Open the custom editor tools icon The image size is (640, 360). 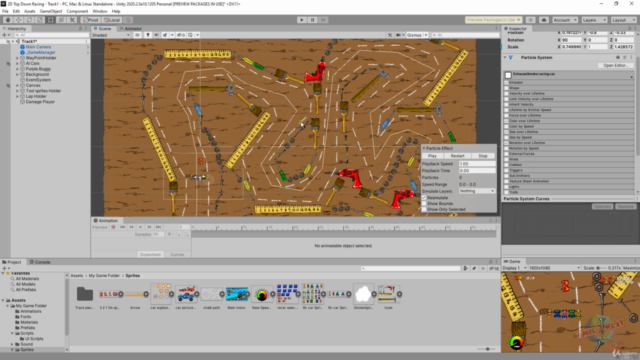72,20
